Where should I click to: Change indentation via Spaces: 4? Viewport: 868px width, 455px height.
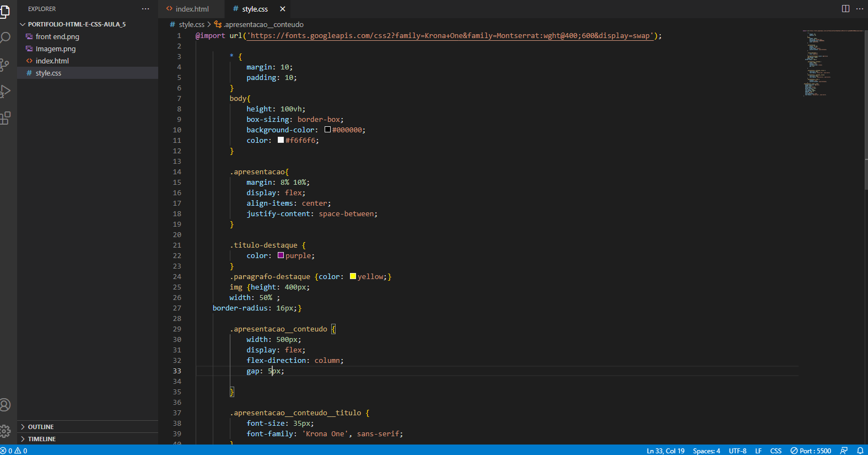(707, 451)
